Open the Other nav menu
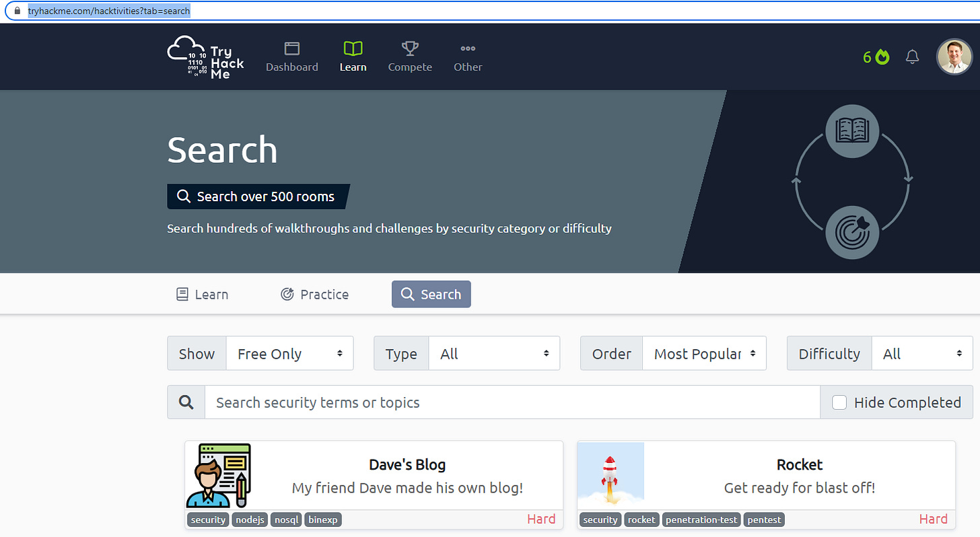Viewport: 980px width, 537px height. (x=468, y=57)
